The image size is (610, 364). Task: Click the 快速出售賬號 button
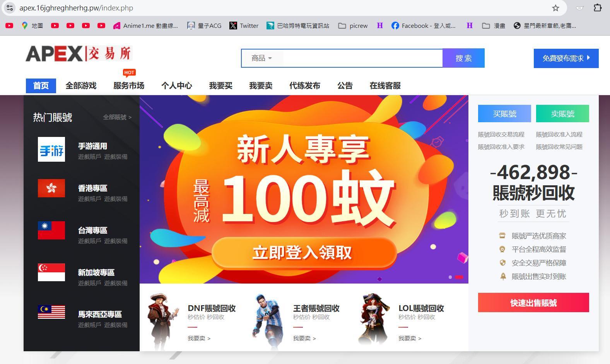(533, 302)
